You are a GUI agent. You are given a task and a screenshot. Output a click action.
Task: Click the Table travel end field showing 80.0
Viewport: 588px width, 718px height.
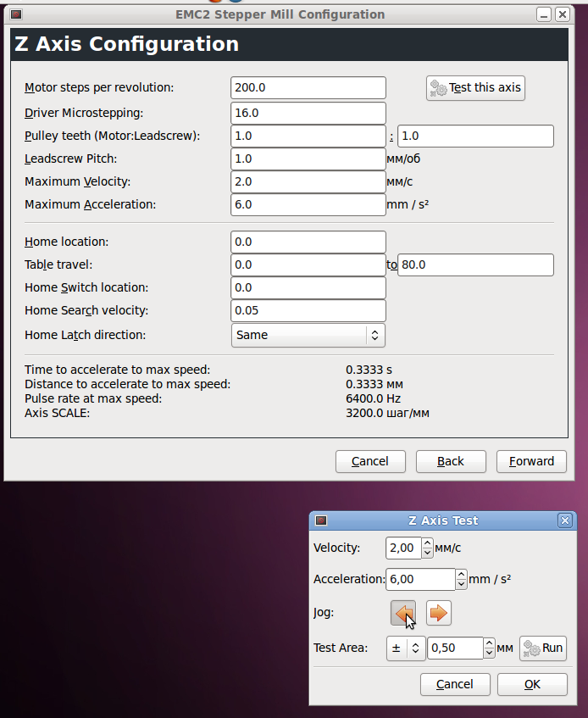click(475, 264)
